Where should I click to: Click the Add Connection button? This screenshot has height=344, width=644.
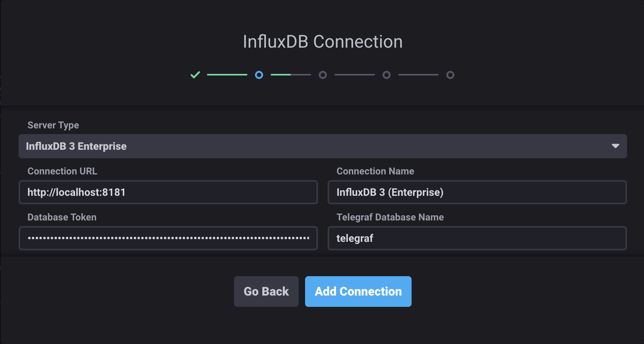[x=358, y=292]
